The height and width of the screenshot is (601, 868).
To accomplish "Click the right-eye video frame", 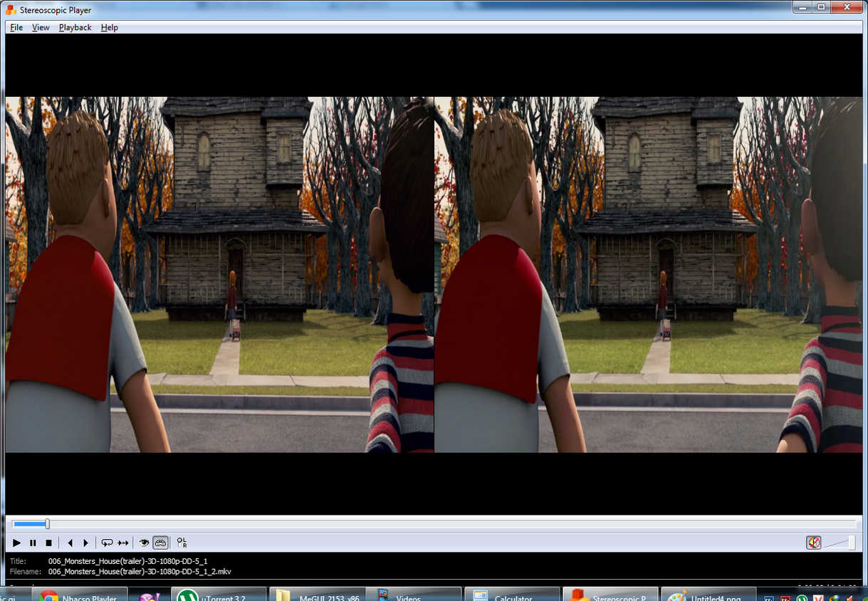I will click(649, 275).
